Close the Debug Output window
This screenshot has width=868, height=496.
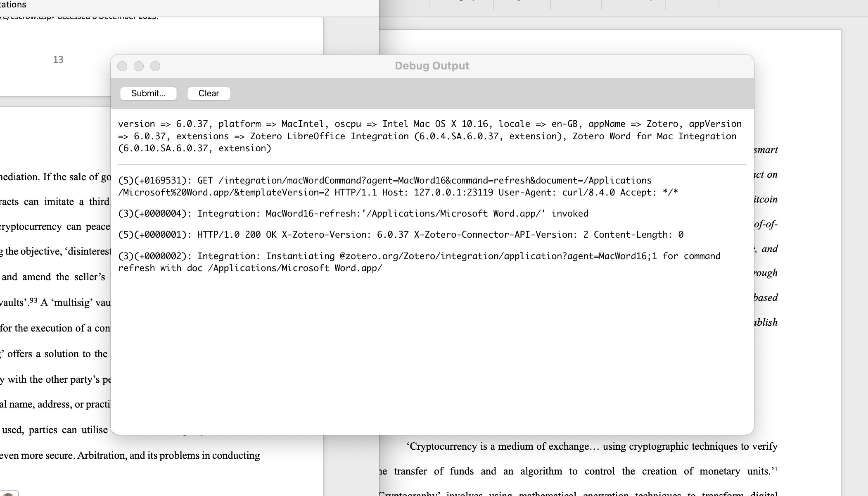point(122,66)
